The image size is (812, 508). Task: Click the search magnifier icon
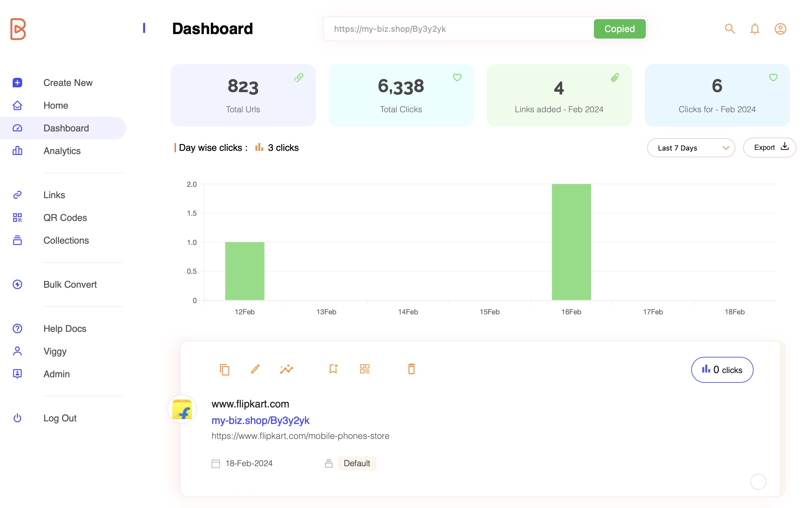(729, 29)
